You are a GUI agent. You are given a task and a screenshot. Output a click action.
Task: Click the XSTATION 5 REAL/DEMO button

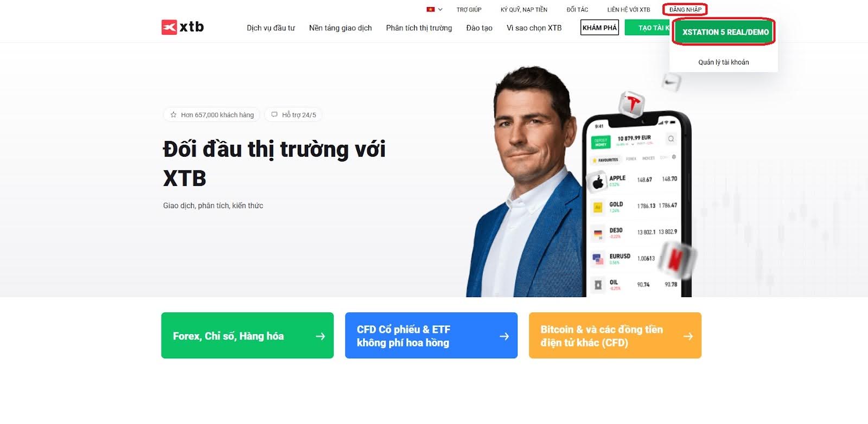[725, 32]
